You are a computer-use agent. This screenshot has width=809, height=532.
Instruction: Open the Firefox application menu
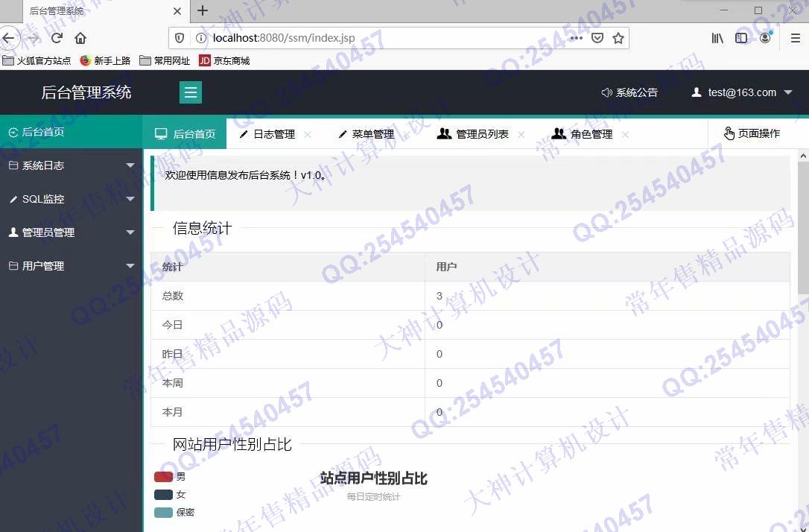point(796,38)
